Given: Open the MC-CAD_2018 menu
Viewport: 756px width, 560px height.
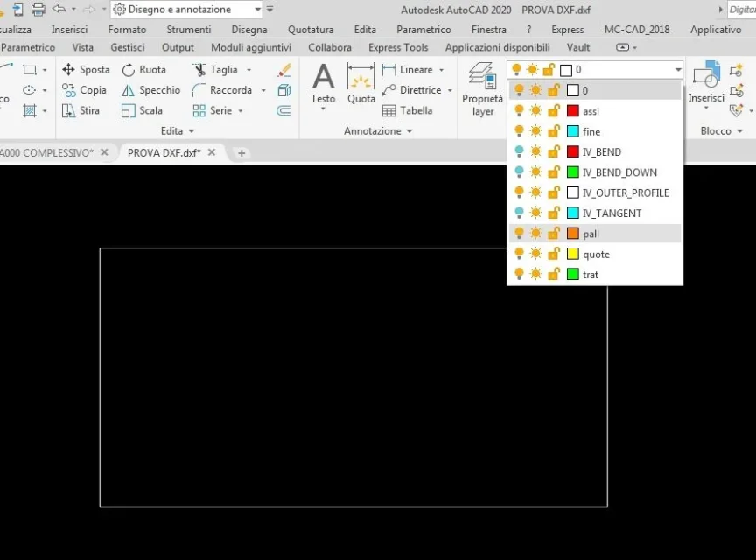Looking at the screenshot, I should [637, 30].
